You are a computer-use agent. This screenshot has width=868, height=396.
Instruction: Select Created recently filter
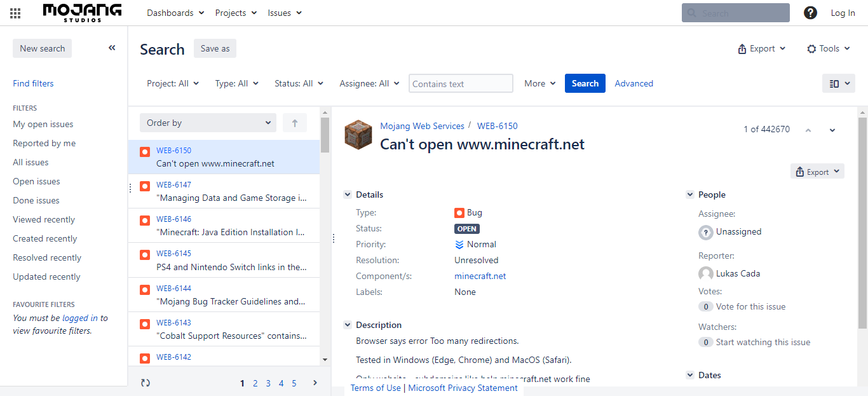(x=45, y=238)
